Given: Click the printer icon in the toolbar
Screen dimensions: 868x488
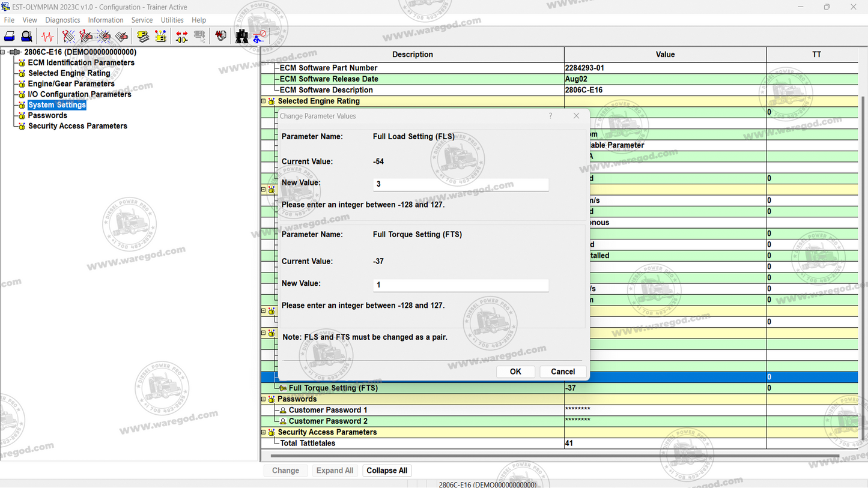Looking at the screenshot, I should click(10, 37).
